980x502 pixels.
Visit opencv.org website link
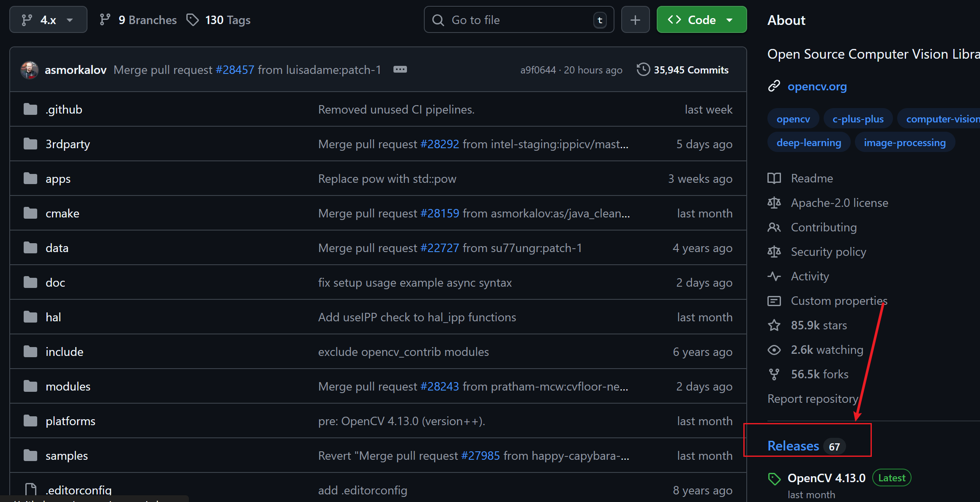[817, 86]
